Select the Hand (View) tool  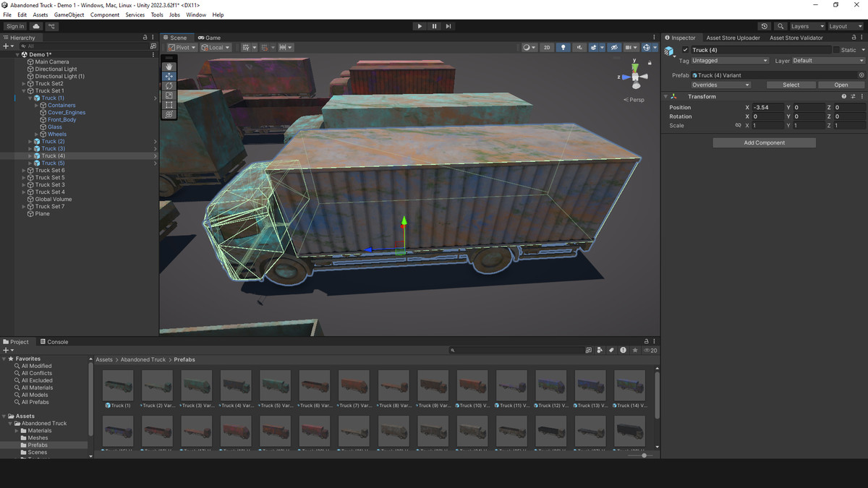point(169,67)
